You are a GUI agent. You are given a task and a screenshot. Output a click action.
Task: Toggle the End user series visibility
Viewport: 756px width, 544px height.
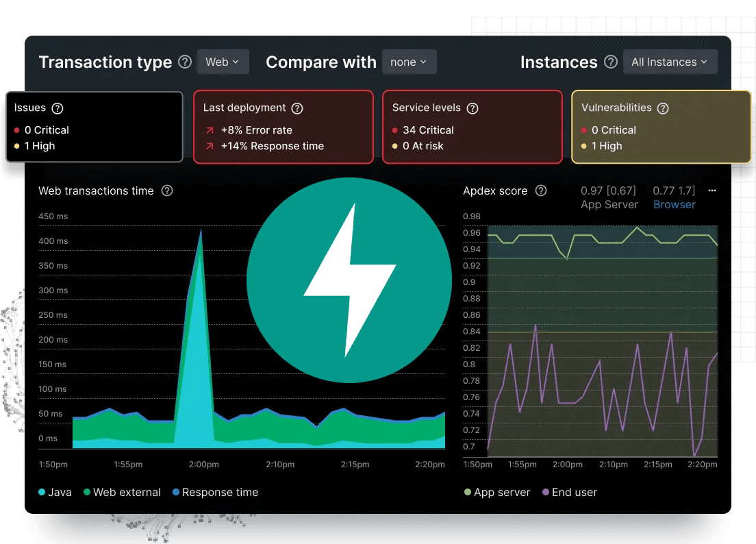(x=569, y=492)
